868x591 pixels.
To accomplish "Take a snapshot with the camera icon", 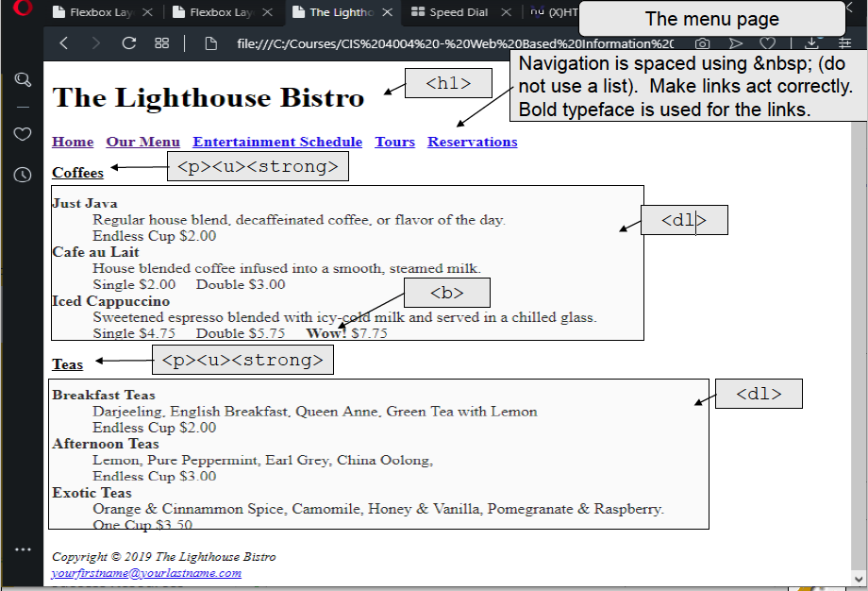I will click(x=702, y=42).
